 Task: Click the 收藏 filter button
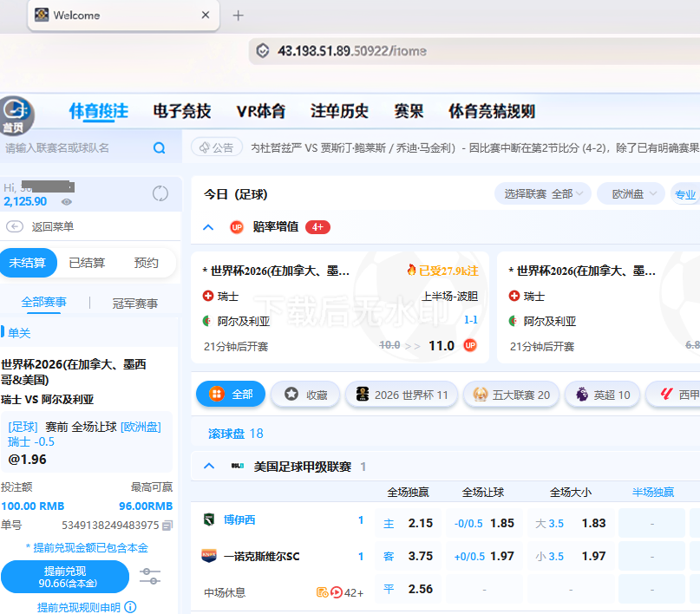(306, 395)
